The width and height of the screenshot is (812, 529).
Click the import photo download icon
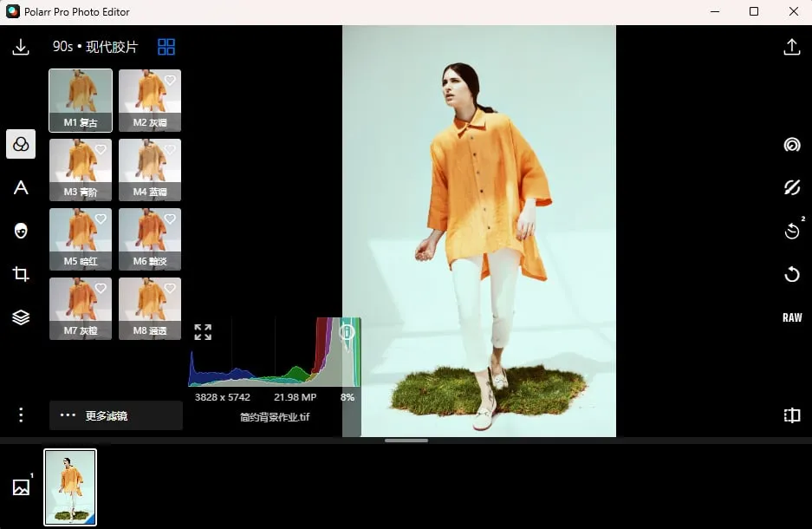21,48
